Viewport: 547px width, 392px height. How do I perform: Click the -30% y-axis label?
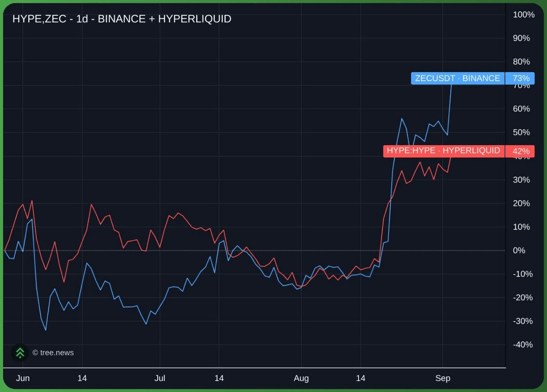(523, 321)
